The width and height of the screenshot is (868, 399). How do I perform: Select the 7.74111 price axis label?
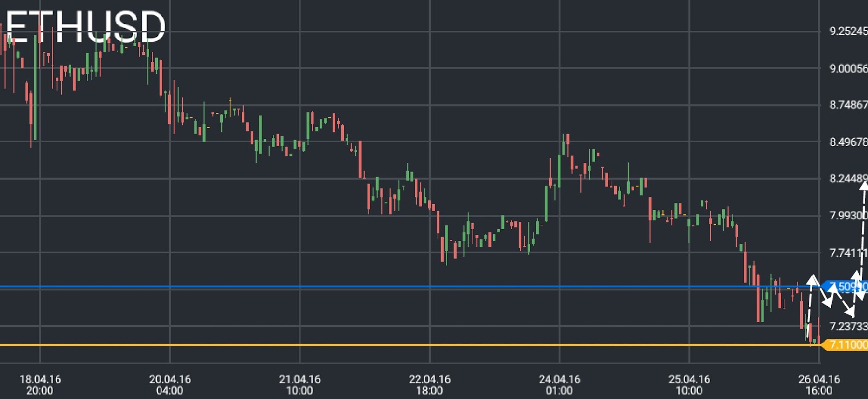pyautogui.click(x=848, y=252)
